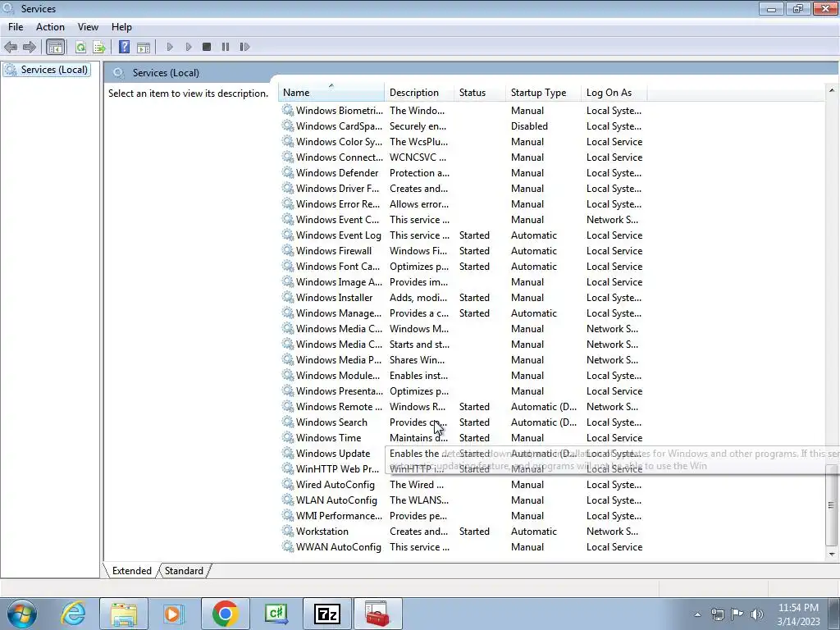
Task: Click the Show/Hide Action Pane icon
Action: click(144, 47)
